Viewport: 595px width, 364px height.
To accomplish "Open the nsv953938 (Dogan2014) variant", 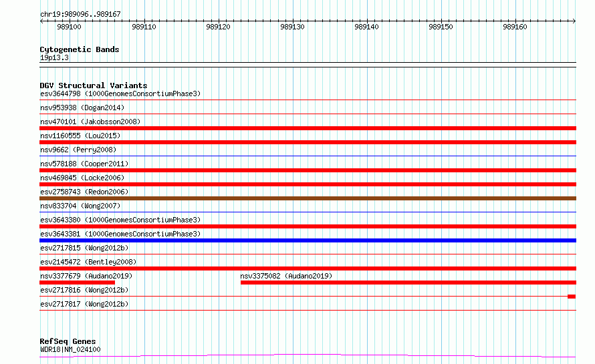I will [x=82, y=108].
